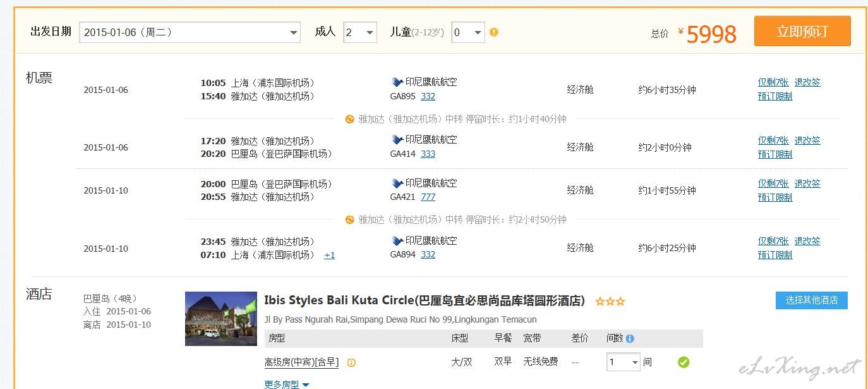Viewport: 868px width, 389px height.
Task: Click the Garuda airline logo for flight GA421
Action: pos(397,183)
